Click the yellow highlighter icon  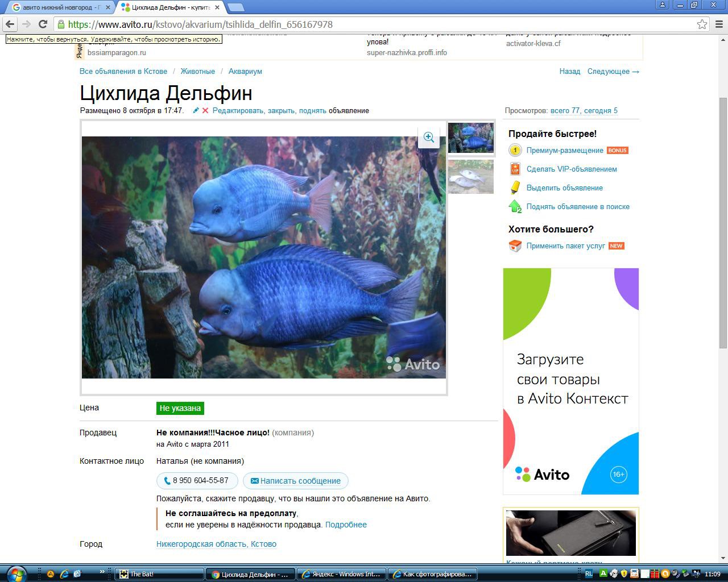515,188
